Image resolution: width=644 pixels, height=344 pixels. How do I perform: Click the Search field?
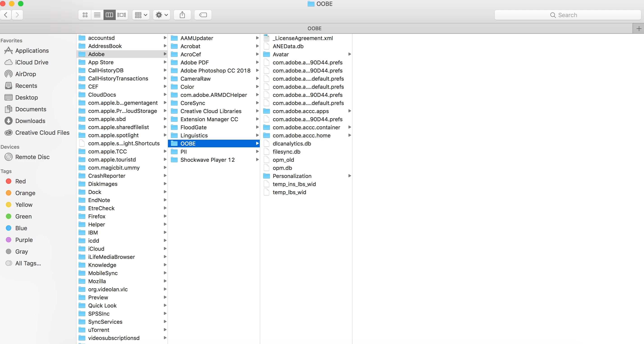(567, 15)
